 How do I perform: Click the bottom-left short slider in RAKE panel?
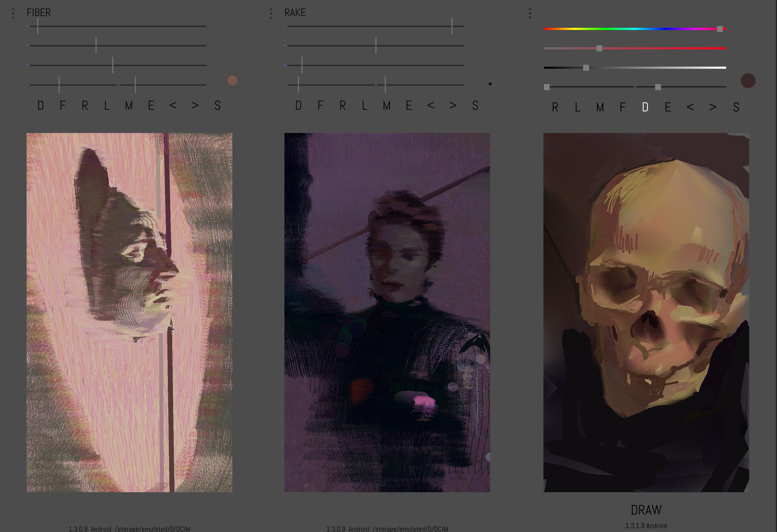(x=331, y=85)
